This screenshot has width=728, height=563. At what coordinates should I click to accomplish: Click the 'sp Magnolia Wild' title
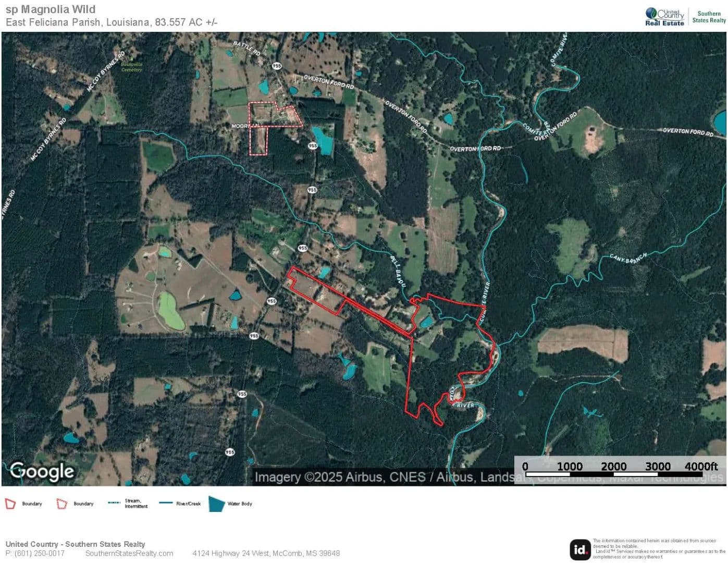[x=51, y=9]
